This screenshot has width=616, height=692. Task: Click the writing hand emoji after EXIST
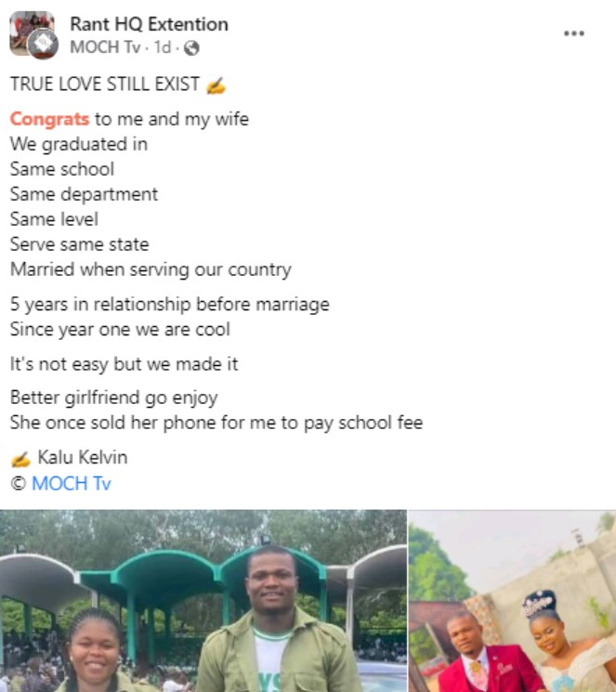tap(216, 85)
